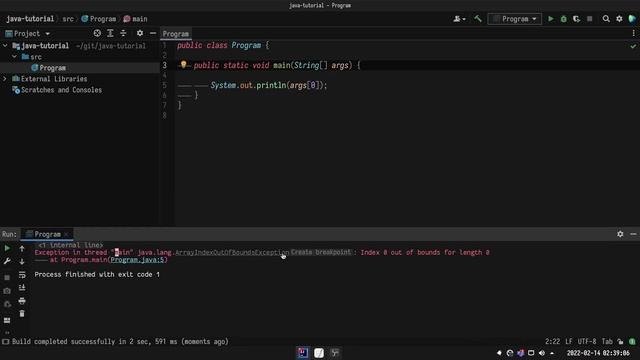
Task: Toggle scroll to end of console
Action: (x=22, y=288)
